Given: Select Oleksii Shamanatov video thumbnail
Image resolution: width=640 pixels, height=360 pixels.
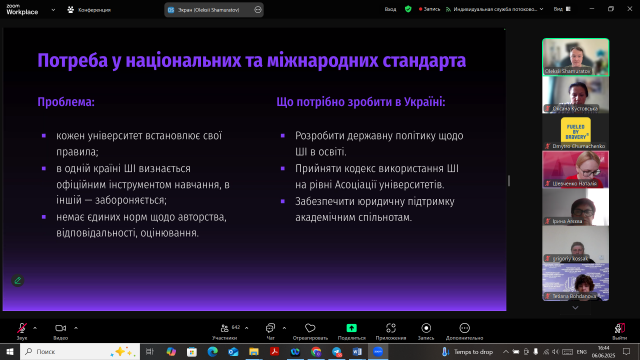Looking at the screenshot, I should point(576,57).
